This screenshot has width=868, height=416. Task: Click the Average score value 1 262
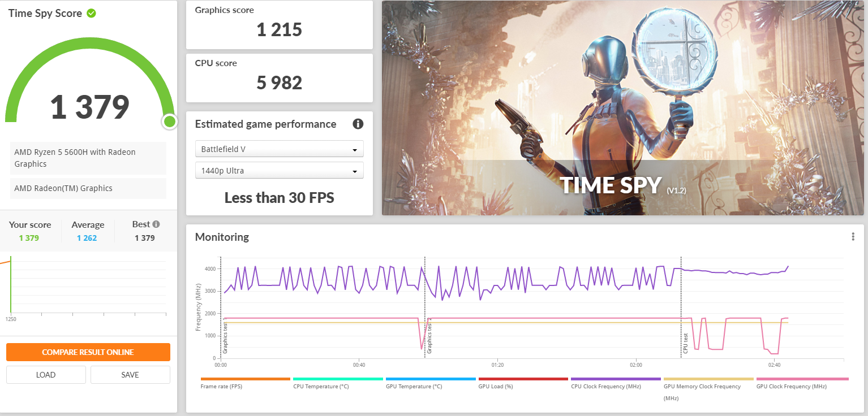(x=87, y=238)
